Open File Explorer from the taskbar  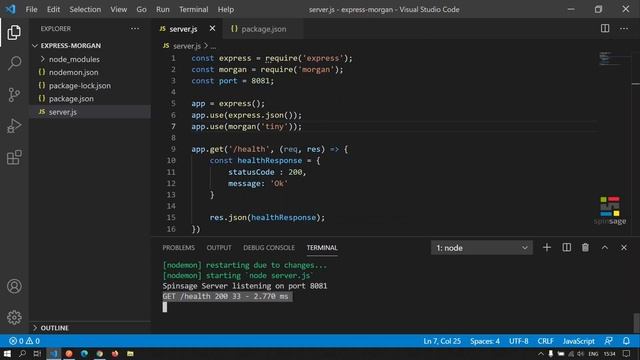(130, 353)
